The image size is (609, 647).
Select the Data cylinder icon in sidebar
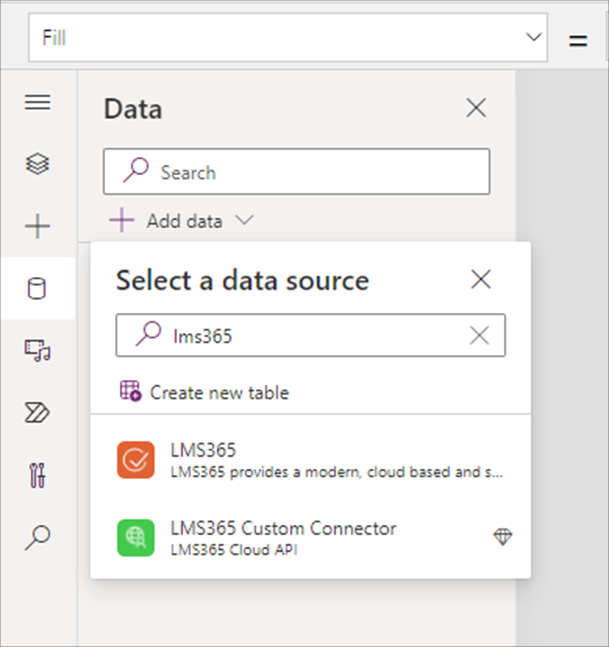click(37, 289)
